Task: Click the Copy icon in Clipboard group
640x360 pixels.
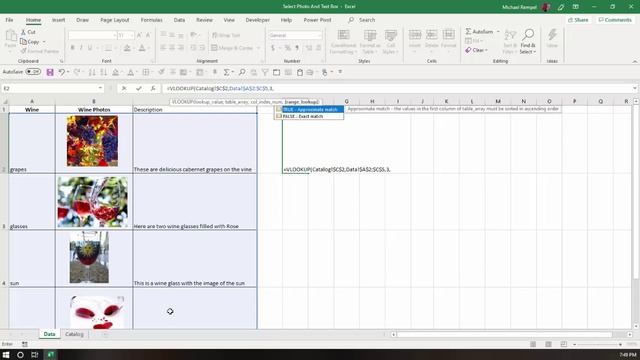Action: pyautogui.click(x=23, y=42)
